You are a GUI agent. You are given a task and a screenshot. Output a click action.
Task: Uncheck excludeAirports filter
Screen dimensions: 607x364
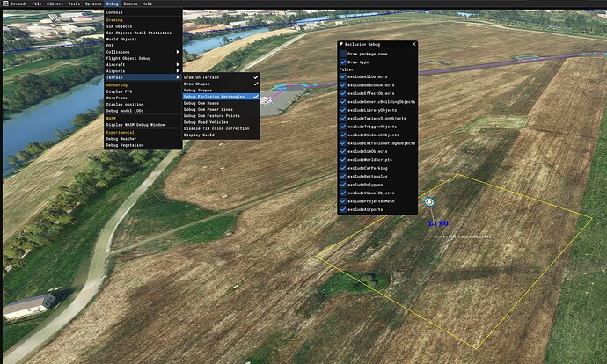click(x=343, y=209)
